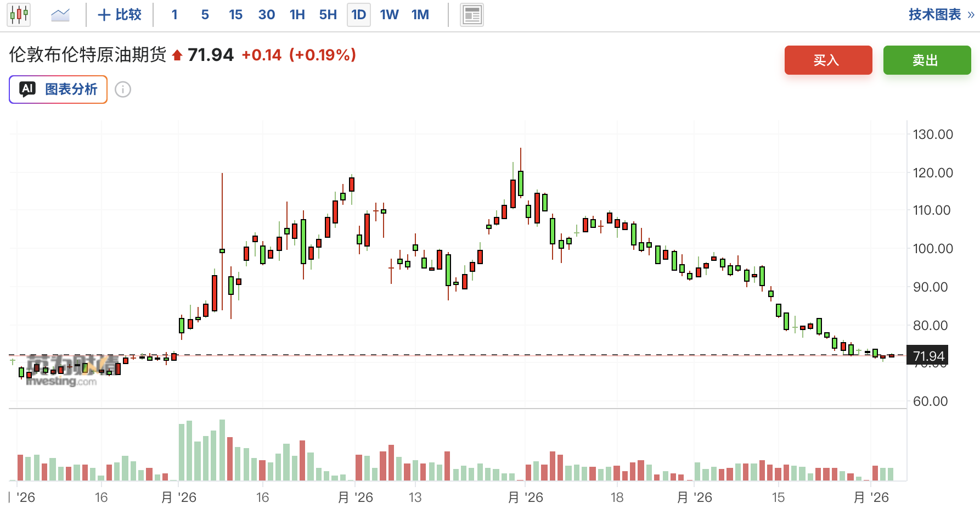Select the 5-minute interval
This screenshot has height=514, width=980.
point(205,15)
